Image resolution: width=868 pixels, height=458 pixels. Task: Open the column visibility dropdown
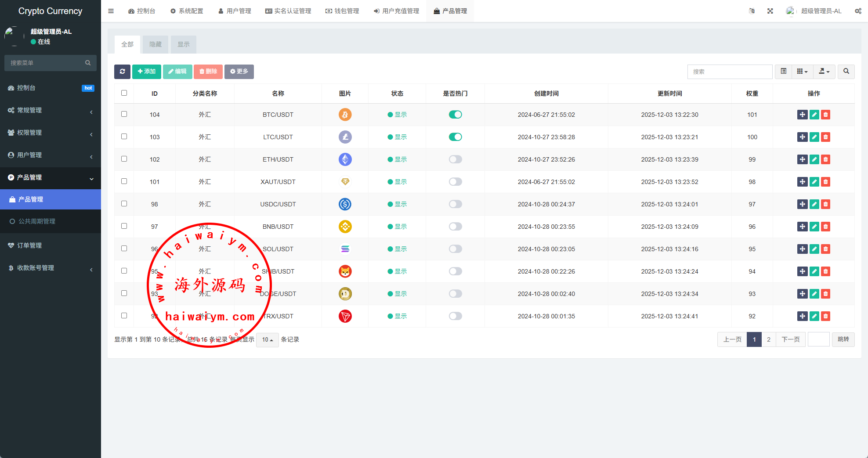pyautogui.click(x=802, y=72)
